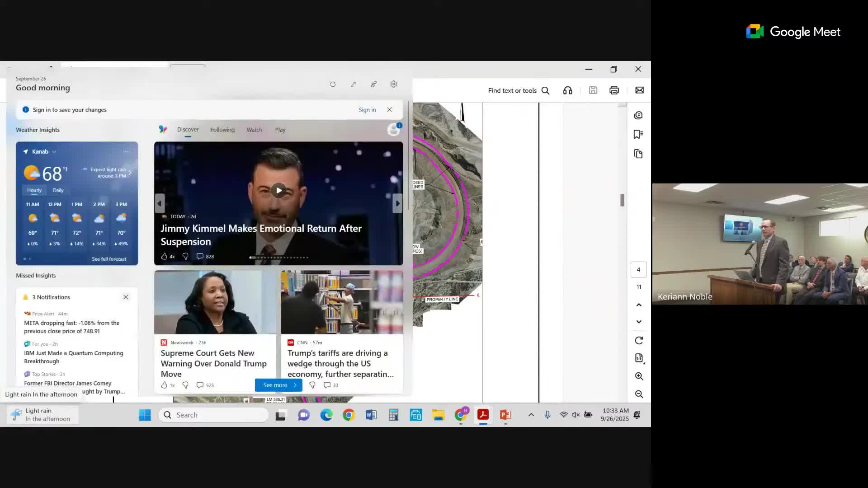This screenshot has height=488, width=868.
Task: Zoom in using the magnifier plus icon
Action: pos(638,376)
